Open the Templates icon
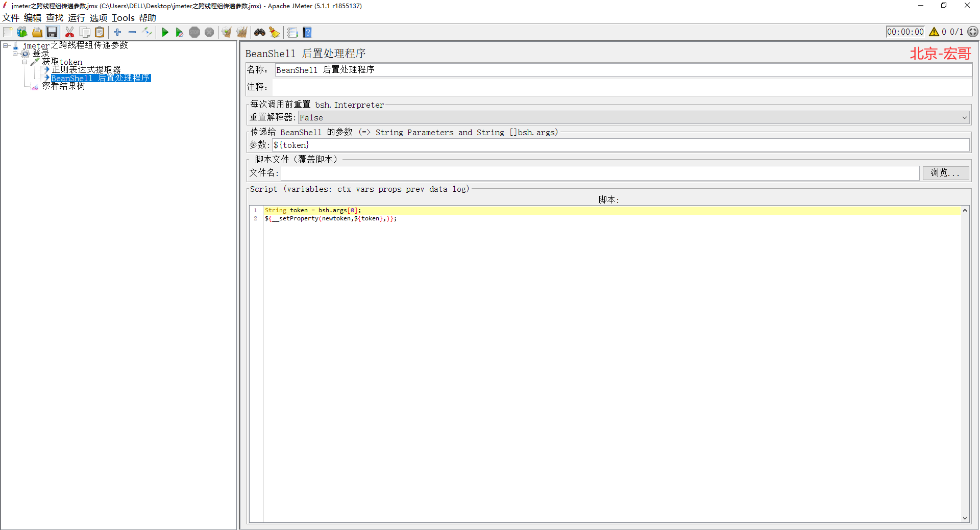This screenshot has height=530, width=980. coord(22,32)
